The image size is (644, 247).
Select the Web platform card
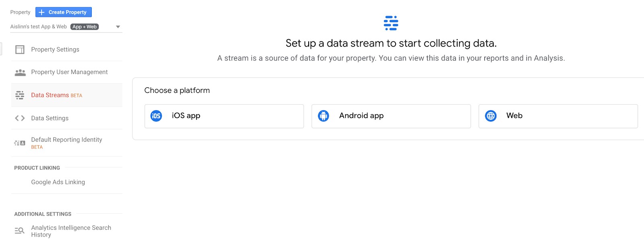[x=558, y=116]
